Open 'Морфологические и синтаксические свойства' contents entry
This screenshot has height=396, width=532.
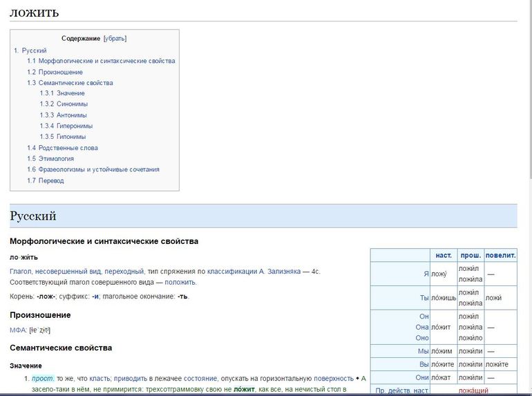pyautogui.click(x=106, y=61)
